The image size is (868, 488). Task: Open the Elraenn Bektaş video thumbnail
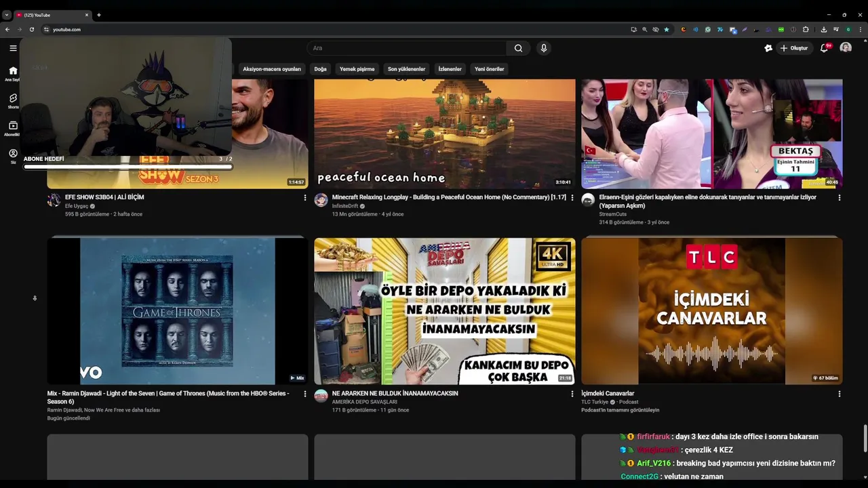pos(711,134)
